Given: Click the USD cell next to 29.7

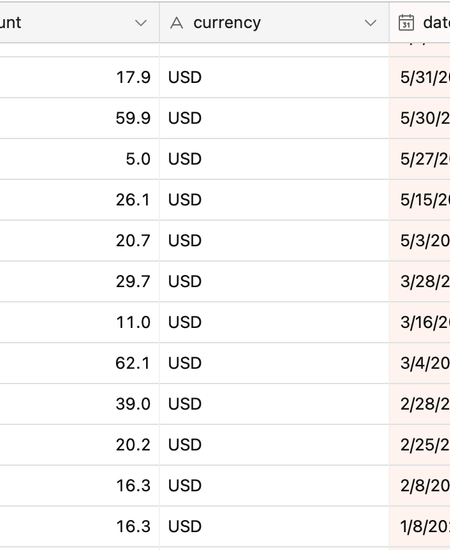Looking at the screenshot, I should pyautogui.click(x=274, y=282).
